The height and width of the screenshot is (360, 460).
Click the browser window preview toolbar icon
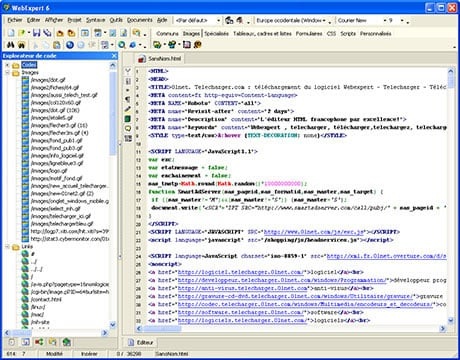pyautogui.click(x=85, y=33)
